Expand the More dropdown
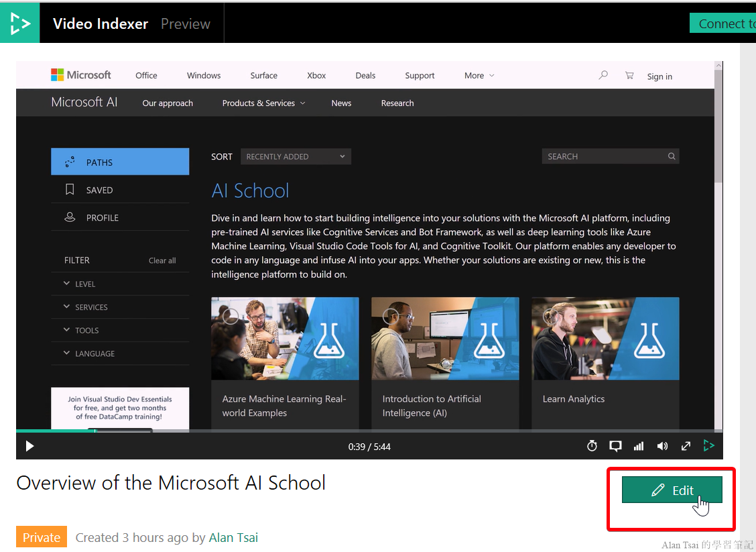 pyautogui.click(x=479, y=75)
